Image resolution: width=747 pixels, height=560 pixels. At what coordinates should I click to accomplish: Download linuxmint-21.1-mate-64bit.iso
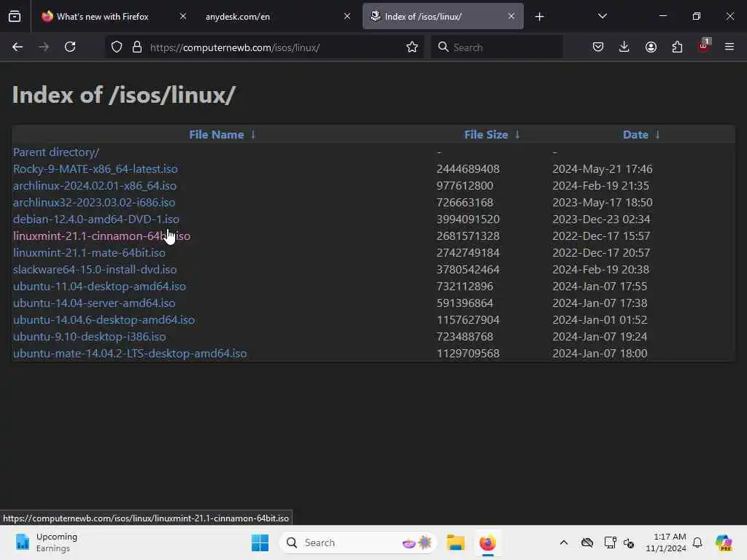tap(89, 253)
